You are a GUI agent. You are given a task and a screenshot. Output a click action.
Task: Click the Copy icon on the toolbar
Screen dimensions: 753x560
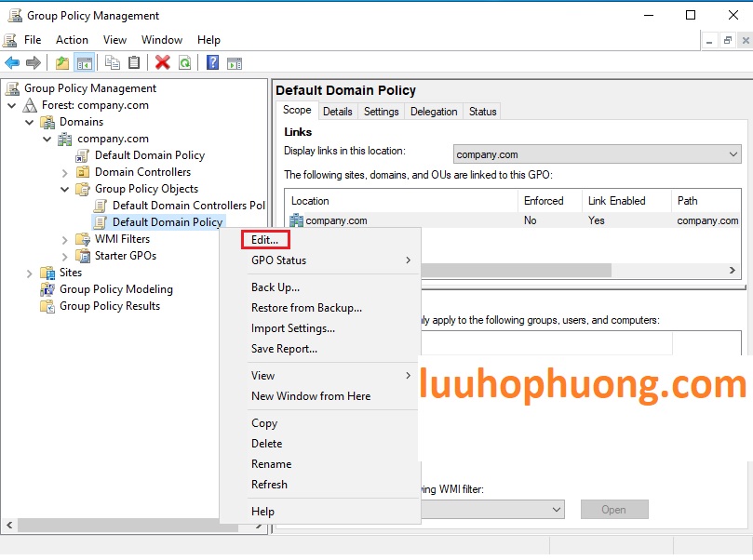tap(111, 62)
